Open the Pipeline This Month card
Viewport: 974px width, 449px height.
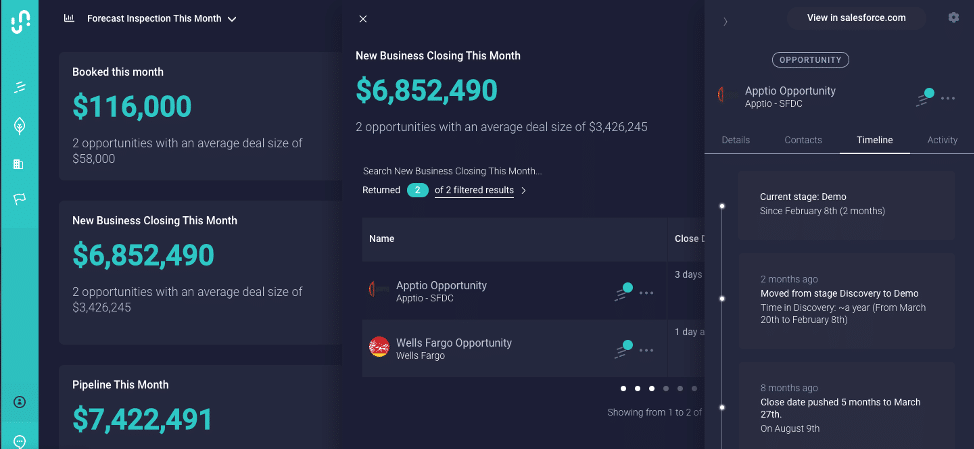click(x=200, y=407)
